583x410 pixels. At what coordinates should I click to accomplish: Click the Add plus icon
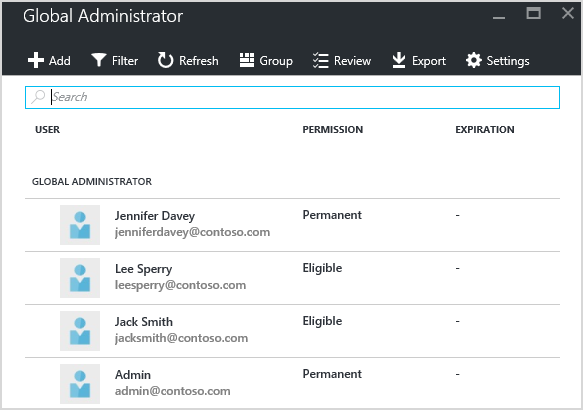click(36, 60)
